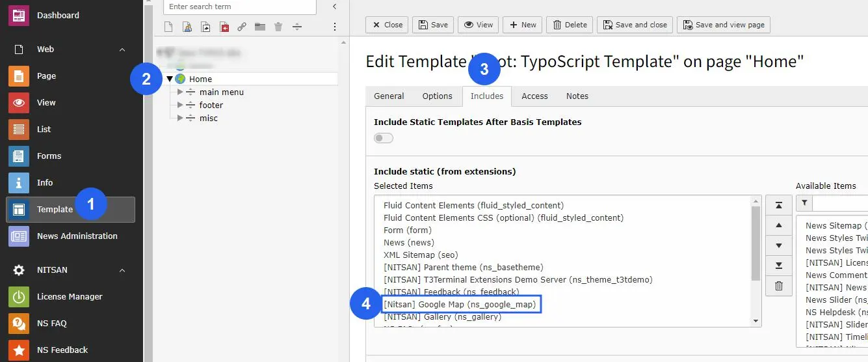Click the recycler trash icon in tree toolbar
The image size is (868, 362).
pos(278,27)
